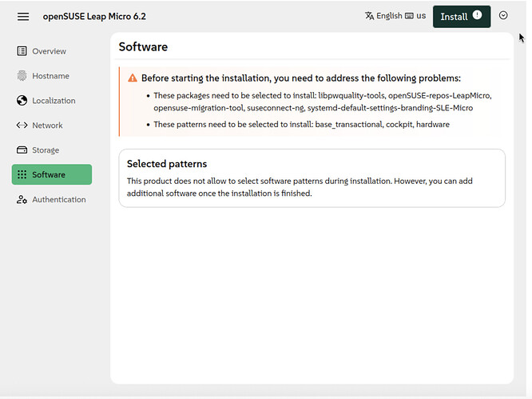
Task: Click the orange warning triangle icon
Action: 133,78
